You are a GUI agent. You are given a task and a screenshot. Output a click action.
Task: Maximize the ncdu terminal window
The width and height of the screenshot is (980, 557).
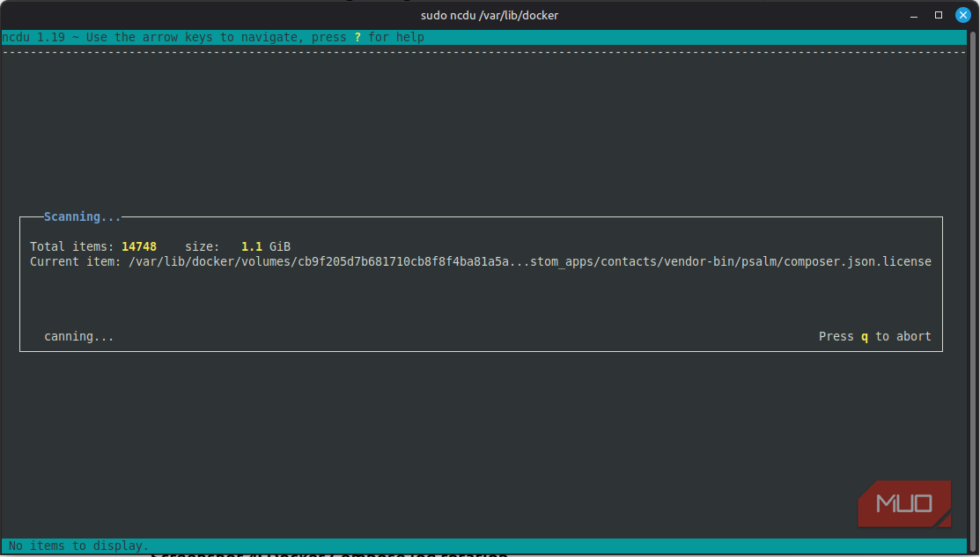pyautogui.click(x=938, y=15)
